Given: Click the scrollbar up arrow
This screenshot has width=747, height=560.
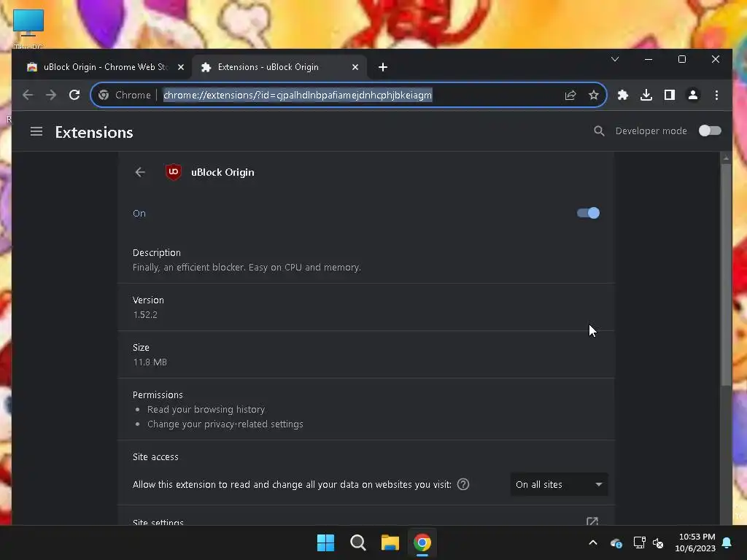Looking at the screenshot, I should click(x=726, y=157).
